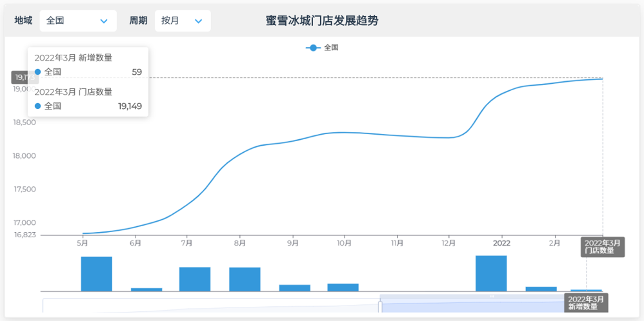Click the small bar for 2月
Image resolution: width=644 pixels, height=321 pixels.
coord(541,289)
